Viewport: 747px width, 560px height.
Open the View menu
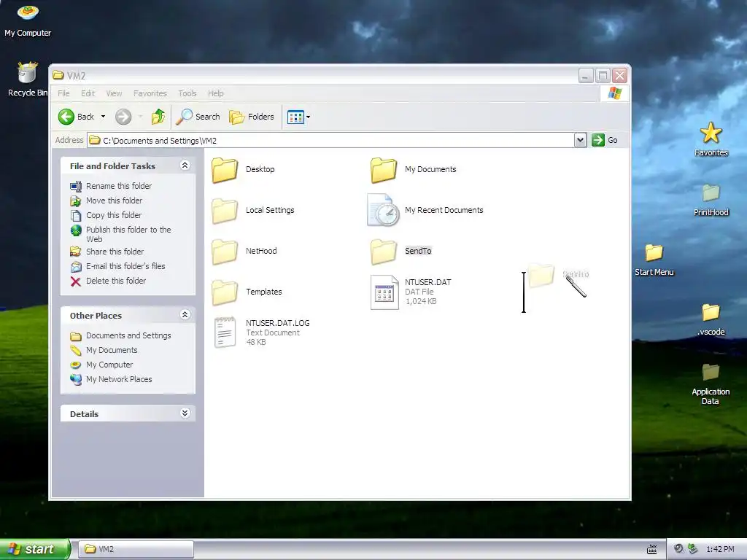point(114,93)
